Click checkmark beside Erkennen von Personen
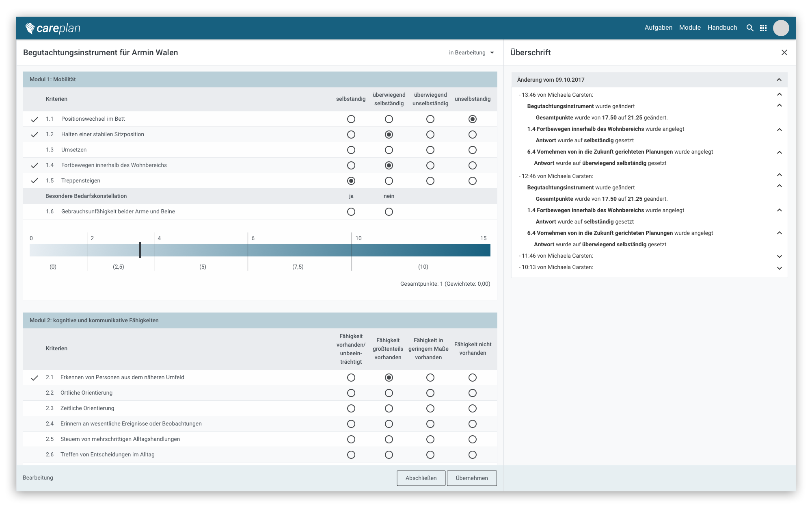812x508 pixels. (35, 378)
